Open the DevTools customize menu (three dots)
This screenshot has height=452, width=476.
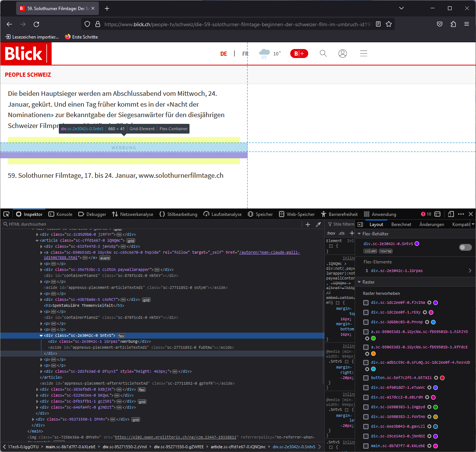point(461,214)
